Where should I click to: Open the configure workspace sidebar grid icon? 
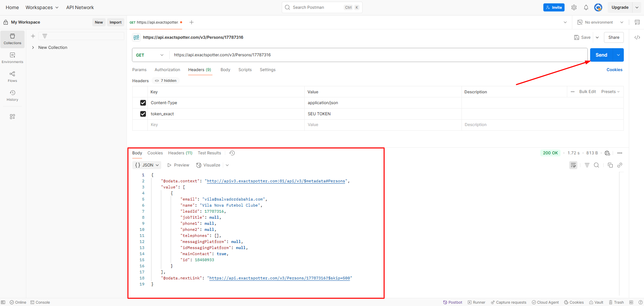12,117
